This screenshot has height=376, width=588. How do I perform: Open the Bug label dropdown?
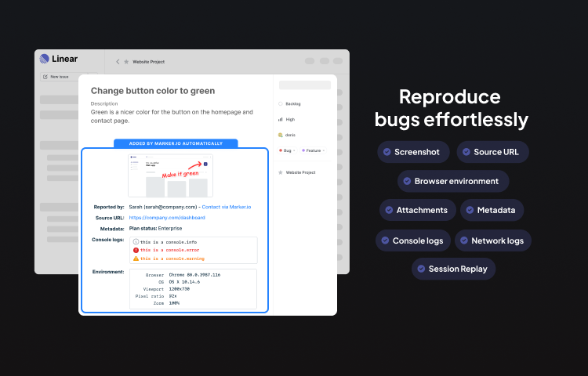coord(287,150)
